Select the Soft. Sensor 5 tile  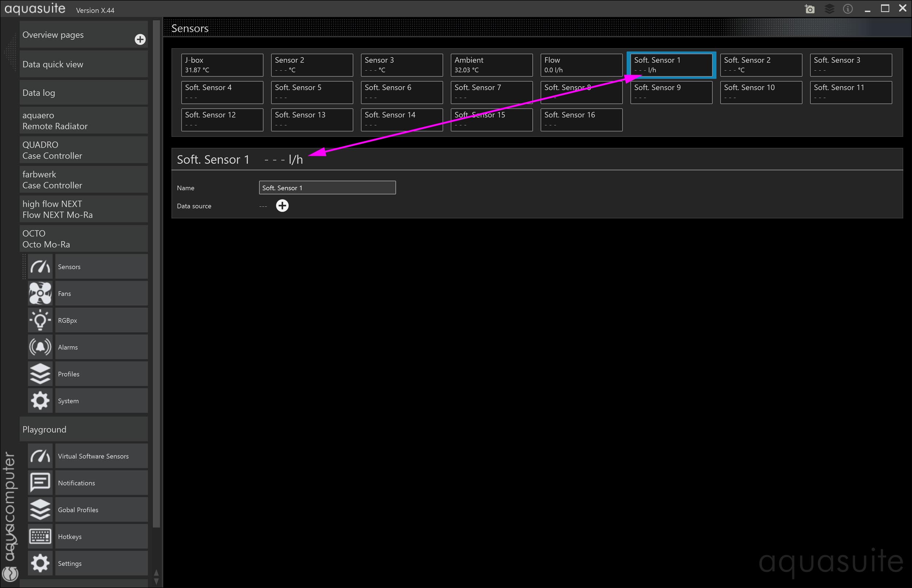click(x=312, y=92)
